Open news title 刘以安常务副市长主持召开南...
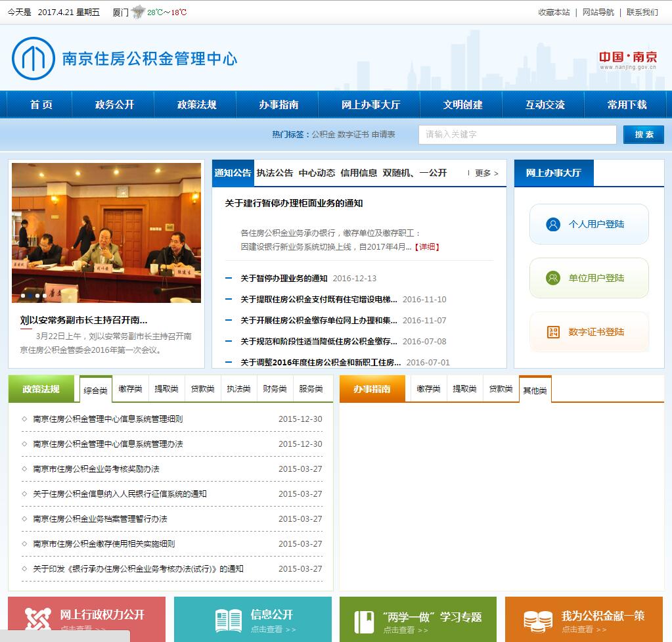 point(83,320)
